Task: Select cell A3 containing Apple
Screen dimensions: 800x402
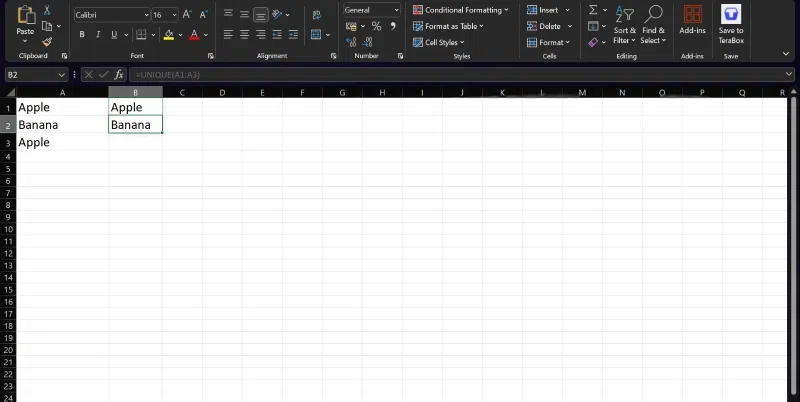Action: [x=62, y=142]
